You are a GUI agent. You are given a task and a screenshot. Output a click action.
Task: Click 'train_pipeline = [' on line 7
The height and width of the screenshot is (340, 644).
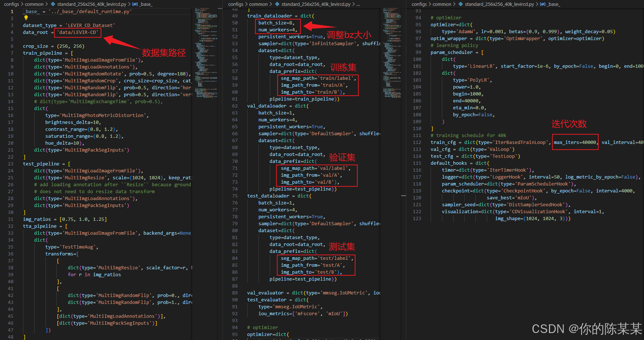click(48, 53)
